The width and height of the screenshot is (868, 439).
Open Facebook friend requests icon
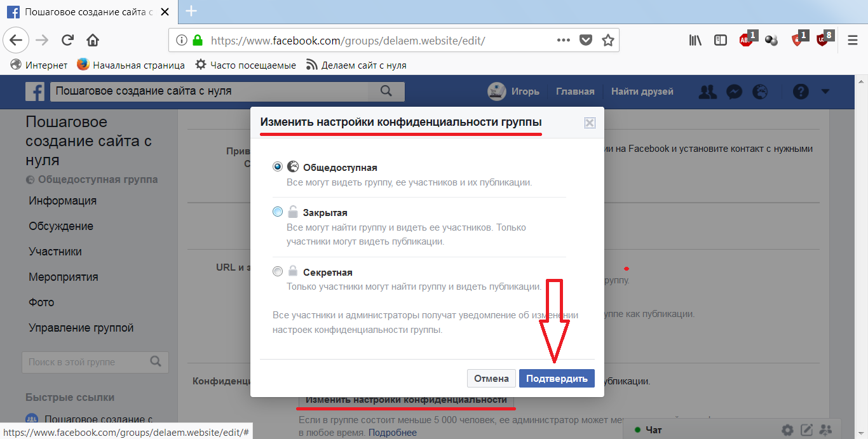(707, 91)
